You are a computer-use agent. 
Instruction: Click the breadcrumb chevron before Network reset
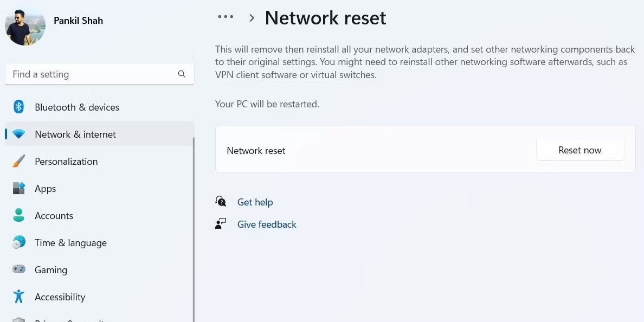[x=251, y=17]
